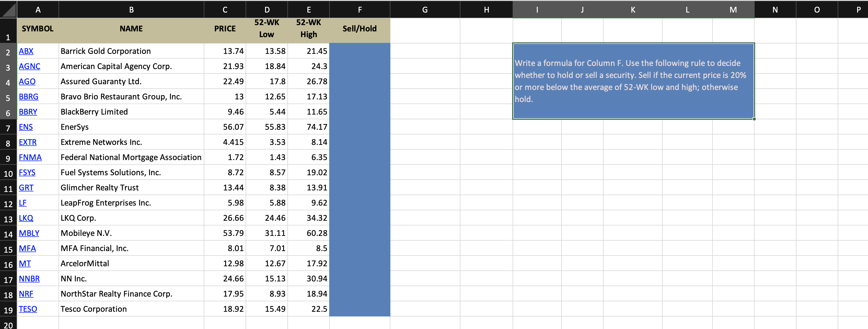Viewport: 868px width, 329px height.
Task: Select 52-WK High cell showing 74.17
Action: point(308,127)
